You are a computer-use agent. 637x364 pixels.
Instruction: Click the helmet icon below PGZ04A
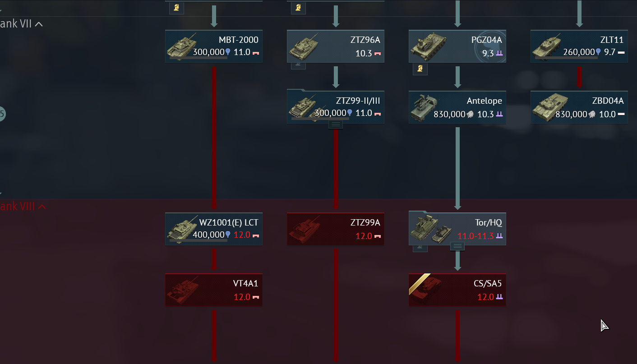[x=420, y=69]
